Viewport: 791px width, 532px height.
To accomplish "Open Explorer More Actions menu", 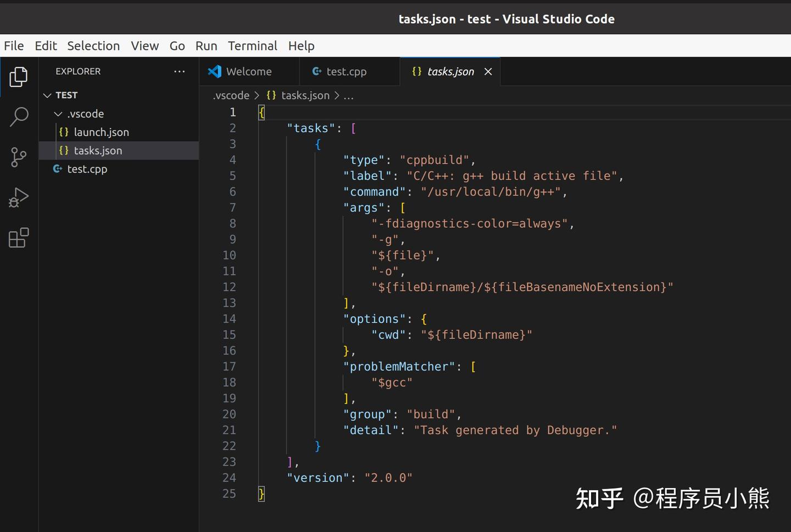I will (179, 71).
